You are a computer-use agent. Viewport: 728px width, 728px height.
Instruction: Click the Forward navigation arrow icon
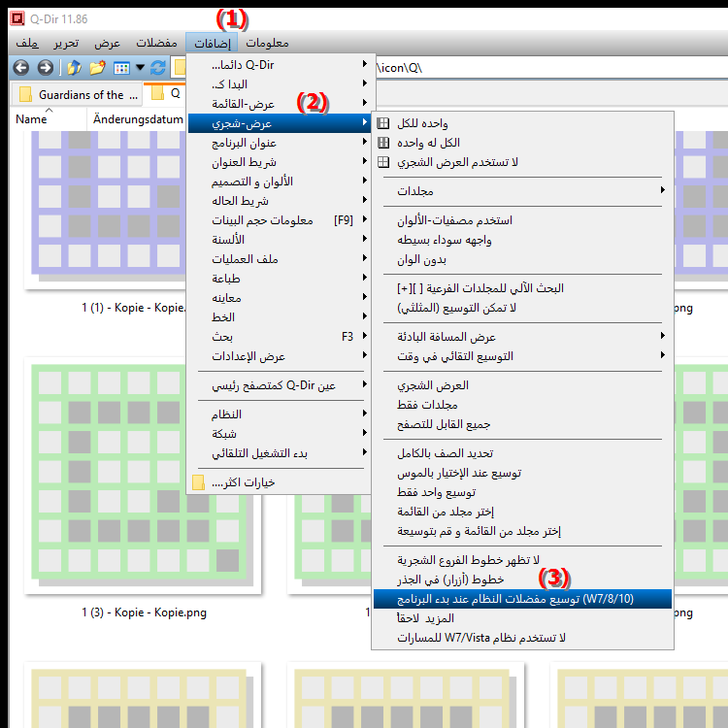click(45, 68)
